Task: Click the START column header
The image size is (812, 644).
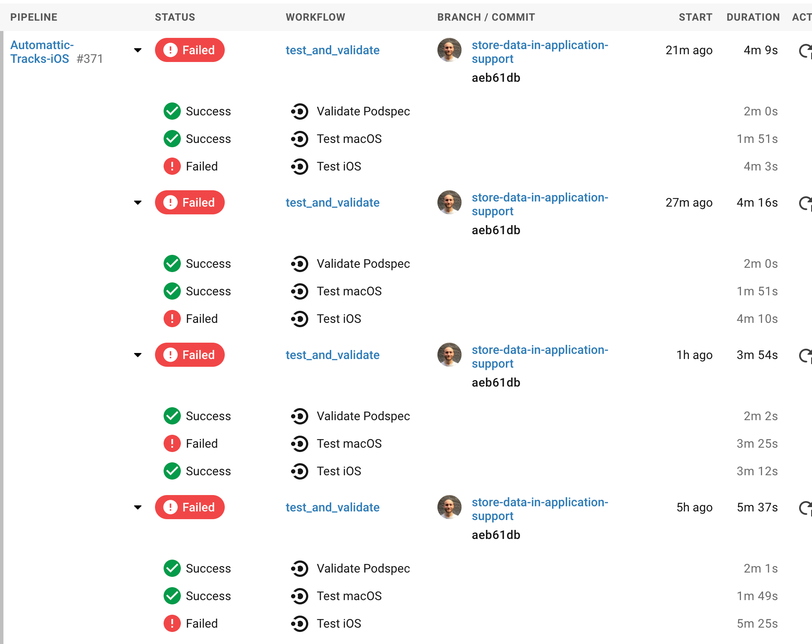Action: pyautogui.click(x=695, y=17)
